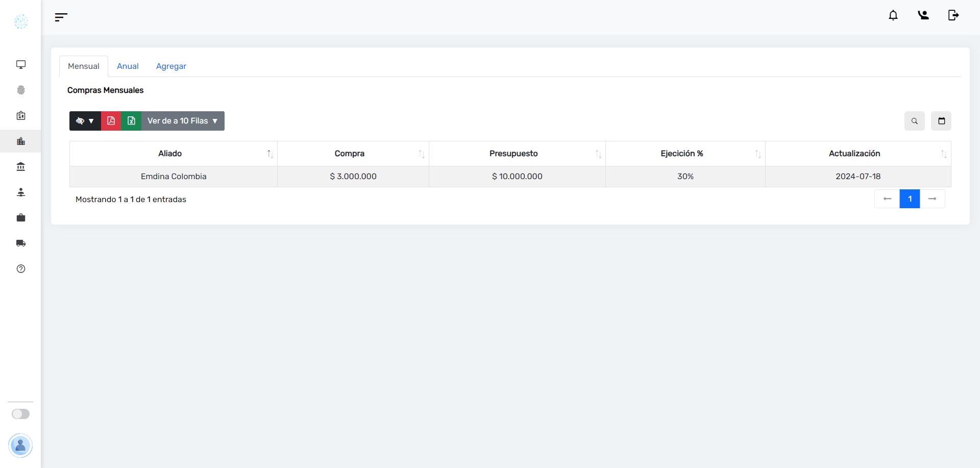Open the calendar date filter
The image size is (980, 468).
941,121
